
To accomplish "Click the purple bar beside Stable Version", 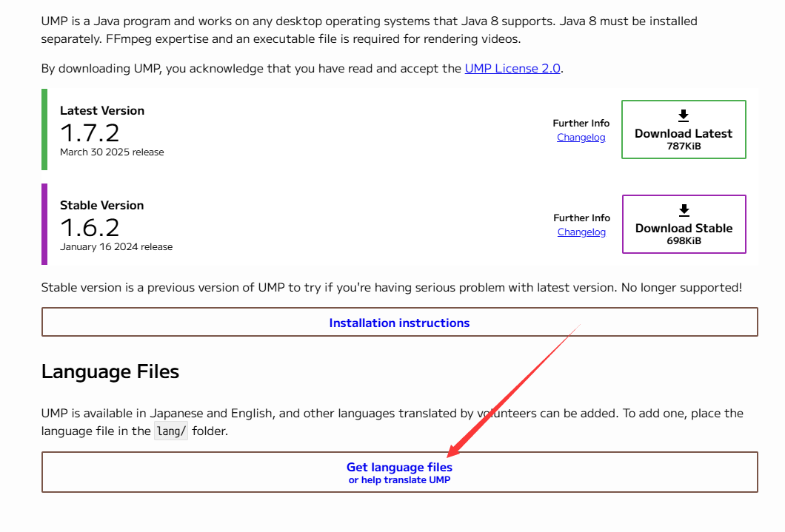I will coord(44,224).
